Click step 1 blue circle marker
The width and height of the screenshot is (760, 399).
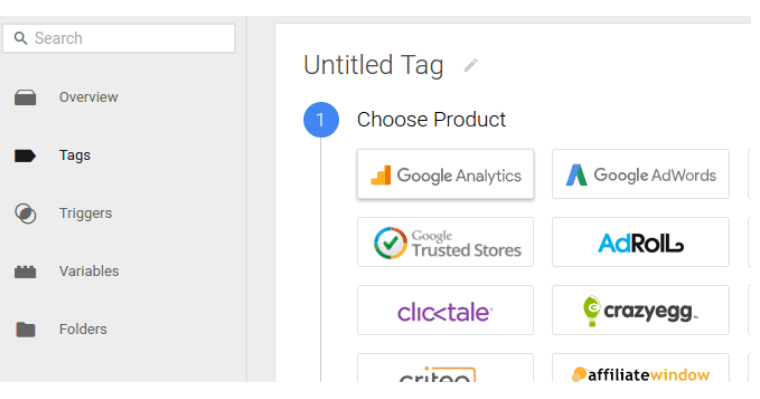(x=321, y=120)
